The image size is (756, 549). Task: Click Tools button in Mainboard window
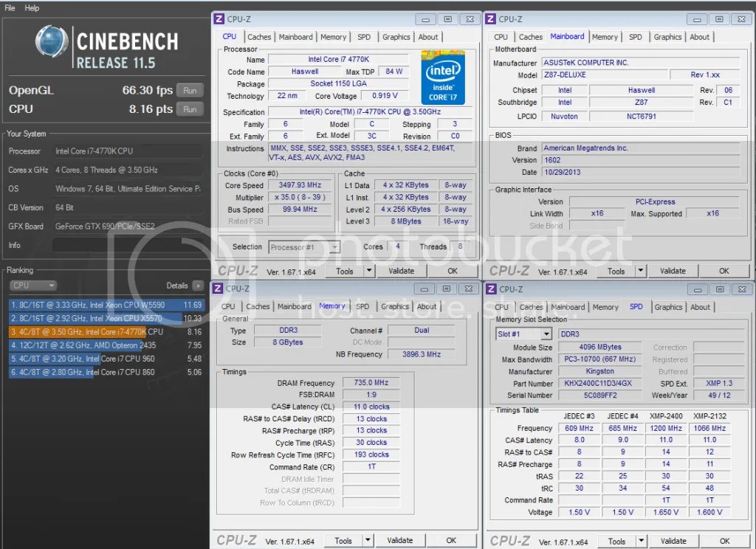click(x=616, y=271)
